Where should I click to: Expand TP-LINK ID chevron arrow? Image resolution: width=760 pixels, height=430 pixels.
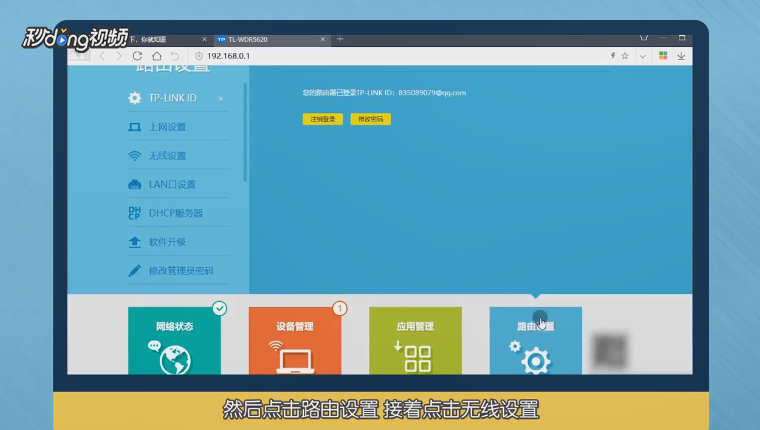[221, 98]
